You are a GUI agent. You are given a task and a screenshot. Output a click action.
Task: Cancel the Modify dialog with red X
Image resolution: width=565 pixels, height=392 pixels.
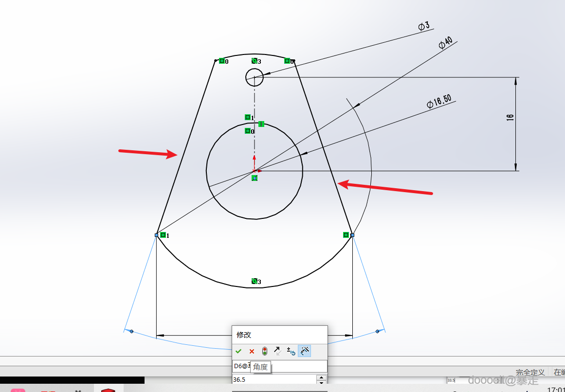252,351
